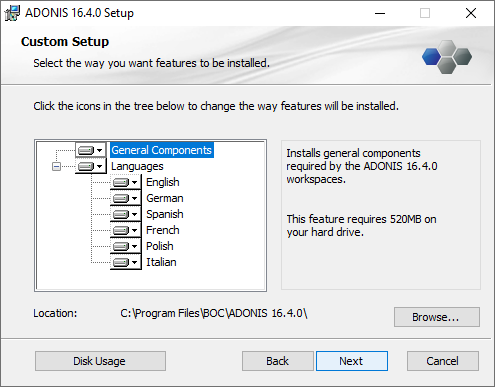The image size is (495, 387).
Task: Open the French feature install dropdown
Action: coord(126,230)
